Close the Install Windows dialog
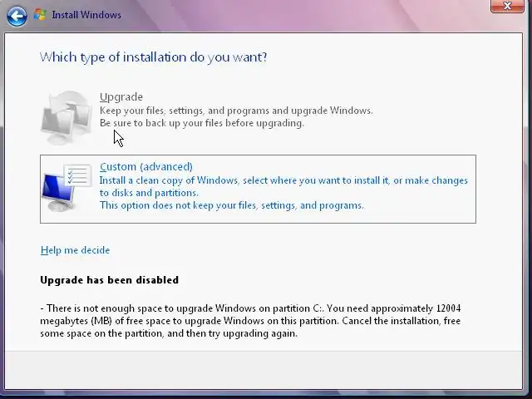Image resolution: width=532 pixels, height=399 pixels. point(507,6)
